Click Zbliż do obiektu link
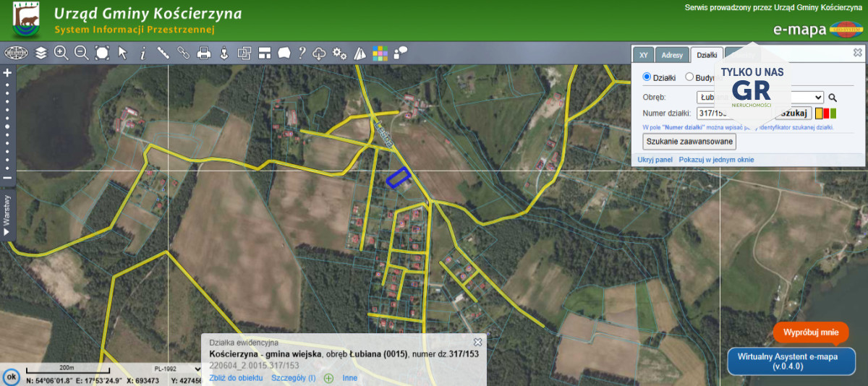Viewport: 868px width, 386px height. (x=236, y=378)
